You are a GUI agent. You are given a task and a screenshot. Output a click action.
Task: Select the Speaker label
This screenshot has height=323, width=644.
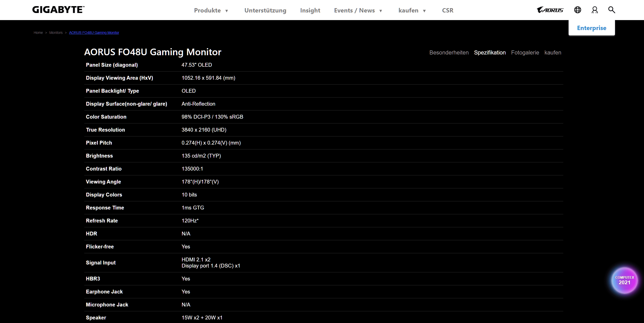point(96,318)
